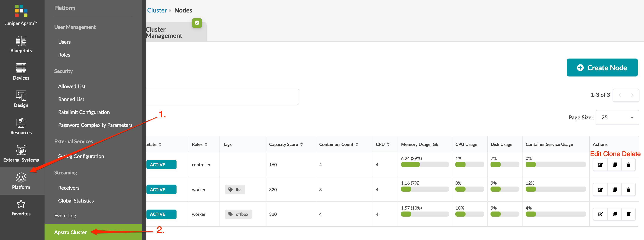The height and width of the screenshot is (240, 644).
Task: Follow the Cluster breadcrumb link
Action: click(x=157, y=10)
